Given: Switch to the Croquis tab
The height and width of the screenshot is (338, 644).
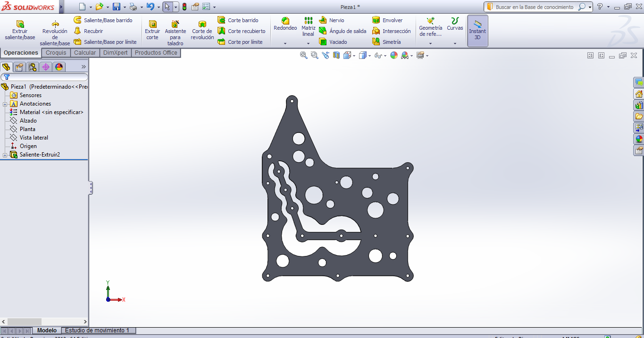Looking at the screenshot, I should [56, 53].
